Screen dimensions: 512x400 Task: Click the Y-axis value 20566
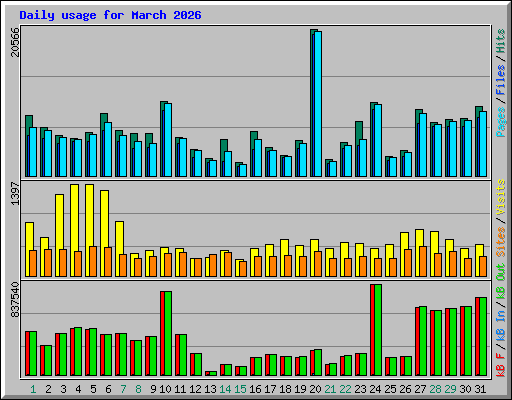click(x=15, y=42)
